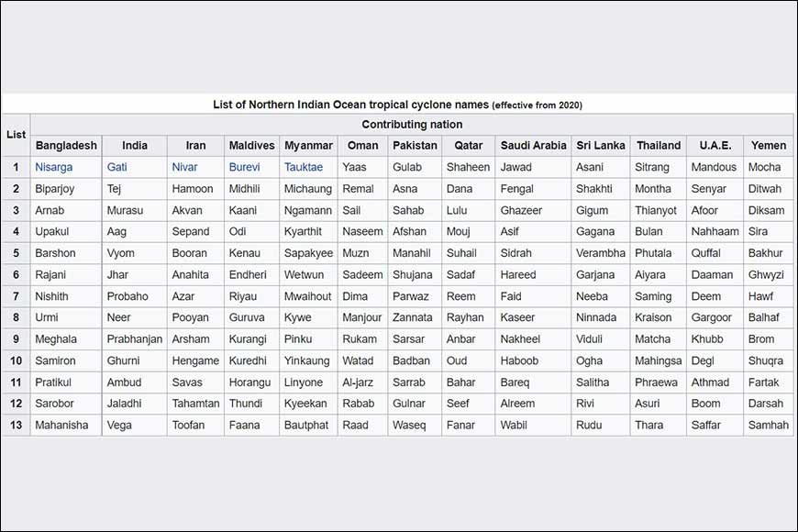Click the Mocha cell under Yemen
Screen dimensions: 798x532
point(764,167)
